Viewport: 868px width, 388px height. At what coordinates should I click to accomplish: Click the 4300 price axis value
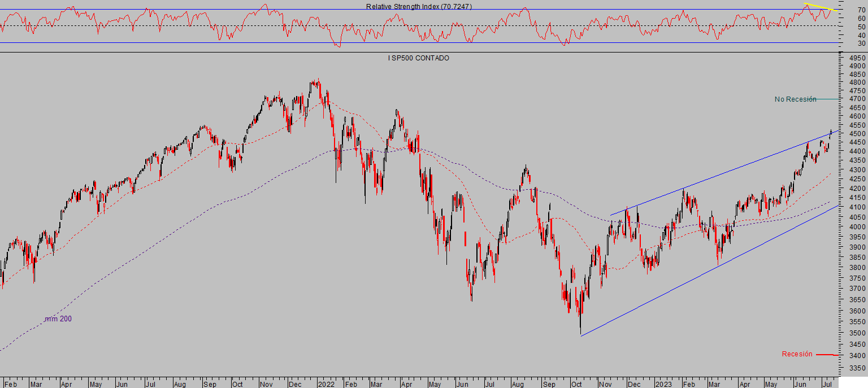point(858,170)
